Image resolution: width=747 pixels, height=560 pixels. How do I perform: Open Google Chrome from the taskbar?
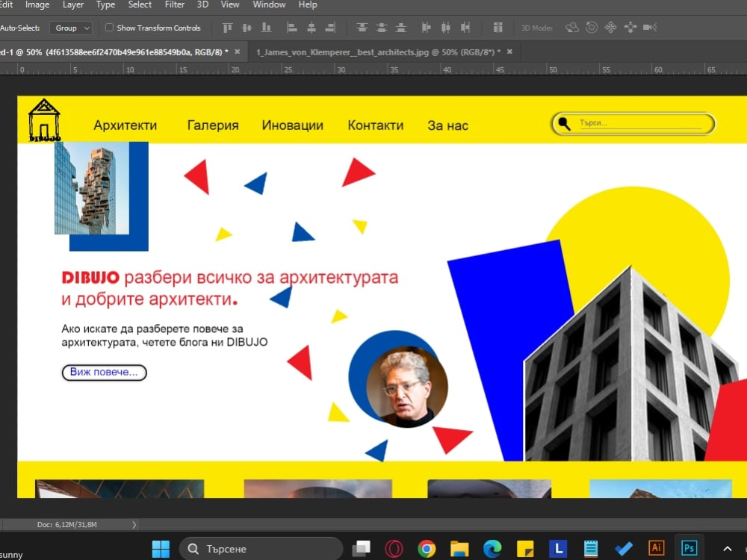tap(427, 549)
